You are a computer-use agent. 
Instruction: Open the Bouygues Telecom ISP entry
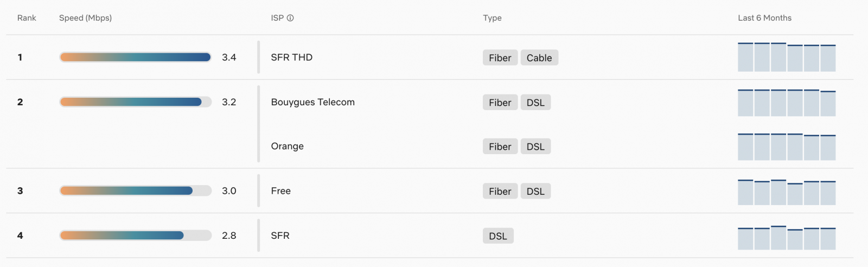point(312,102)
